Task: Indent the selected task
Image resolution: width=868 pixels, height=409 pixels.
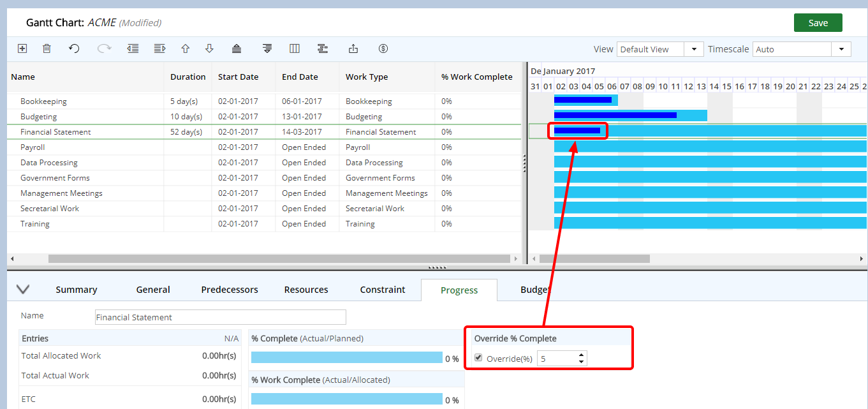Action: [x=160, y=48]
